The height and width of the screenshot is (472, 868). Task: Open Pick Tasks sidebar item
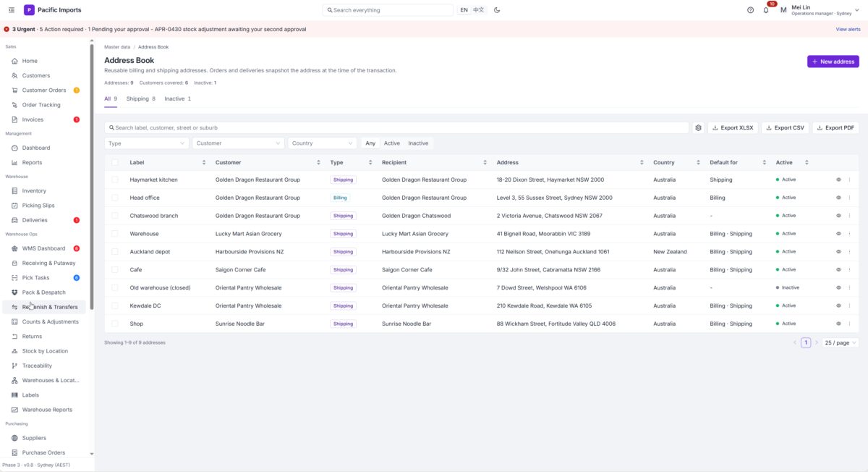45,278
